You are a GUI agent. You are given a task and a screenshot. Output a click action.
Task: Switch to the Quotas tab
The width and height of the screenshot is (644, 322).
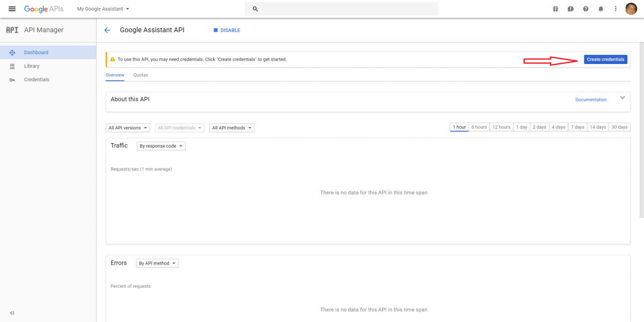pos(141,75)
